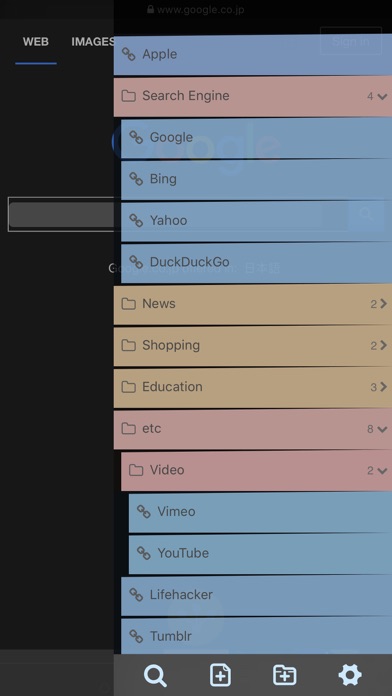
Task: Collapse the etc folder chevron
Action: [x=382, y=429]
